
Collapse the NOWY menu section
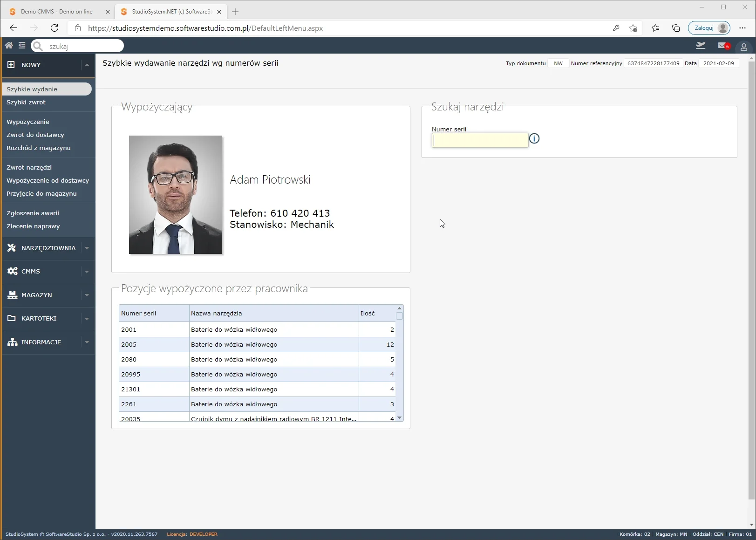click(x=87, y=65)
